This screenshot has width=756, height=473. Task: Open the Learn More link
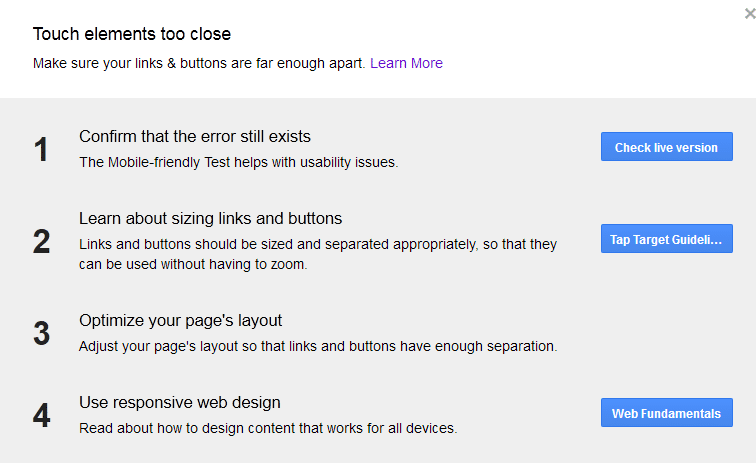[406, 63]
